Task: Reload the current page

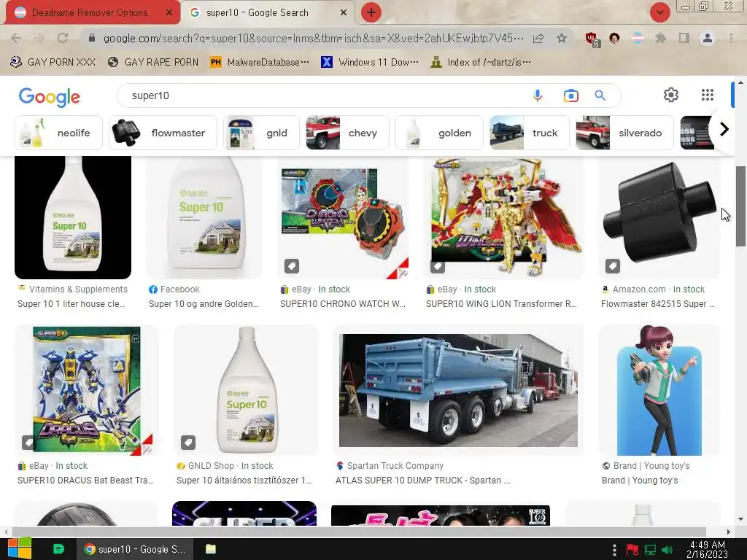Action: coord(63,38)
